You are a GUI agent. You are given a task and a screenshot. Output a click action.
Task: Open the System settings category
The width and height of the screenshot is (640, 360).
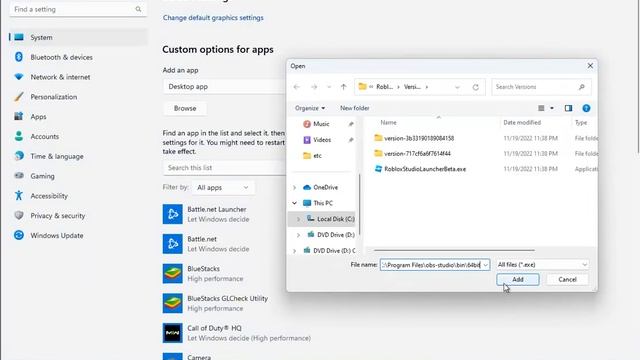point(78,37)
